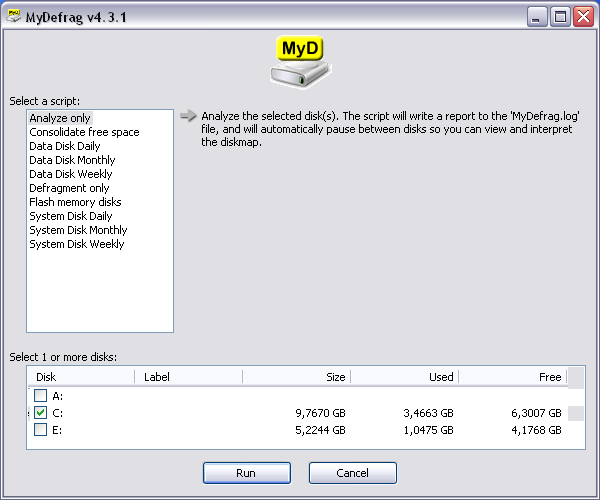This screenshot has width=600, height=500.
Task: Select System Disk Weekly script
Action: tap(77, 244)
